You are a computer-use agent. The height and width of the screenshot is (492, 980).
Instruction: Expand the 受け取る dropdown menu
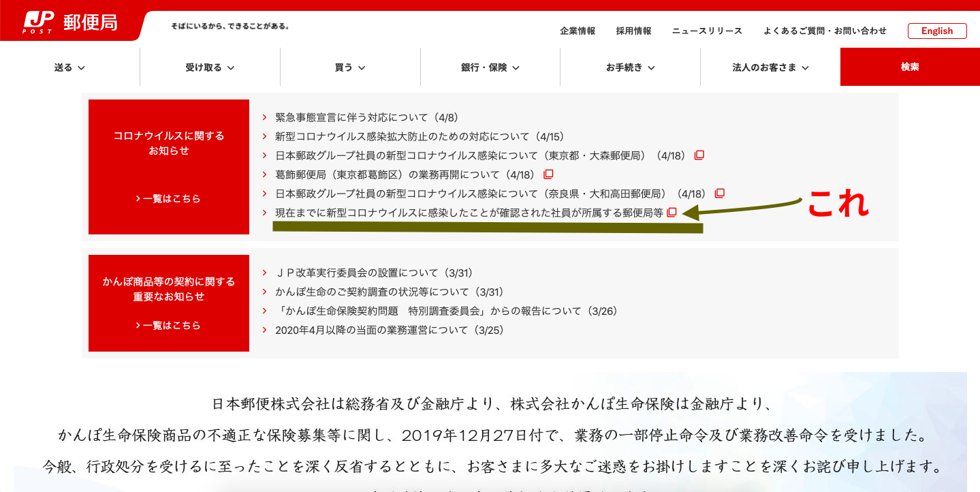[x=210, y=67]
